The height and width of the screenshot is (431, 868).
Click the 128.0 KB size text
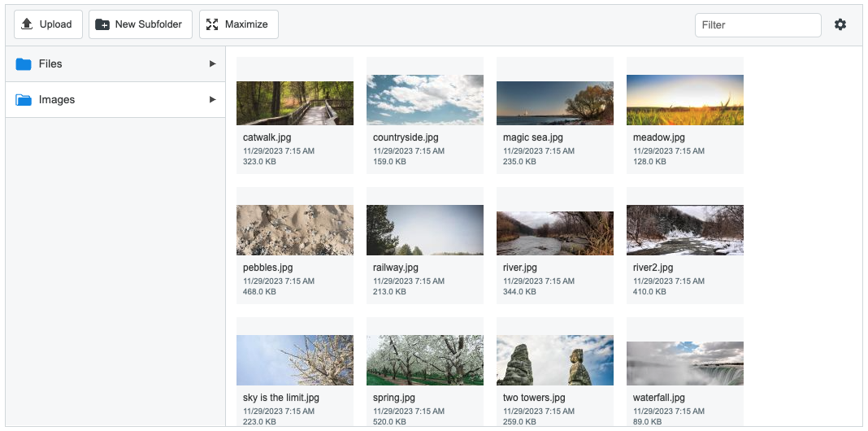click(650, 162)
